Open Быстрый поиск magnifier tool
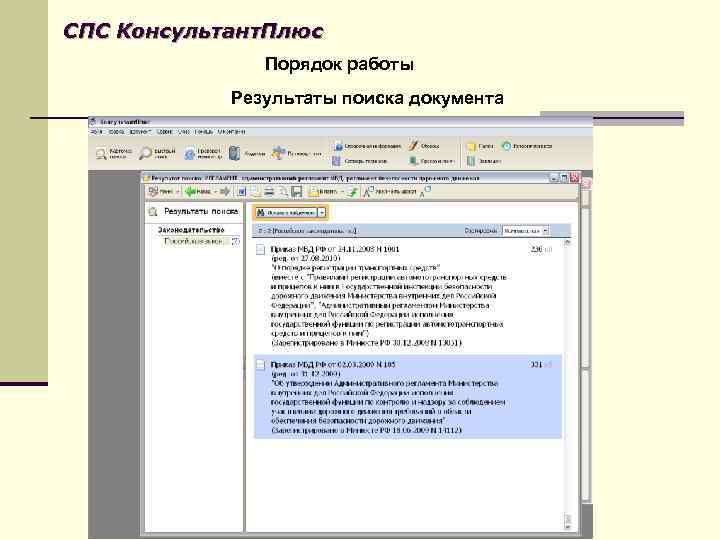Screen dimensions: 720x540 pos(157,153)
